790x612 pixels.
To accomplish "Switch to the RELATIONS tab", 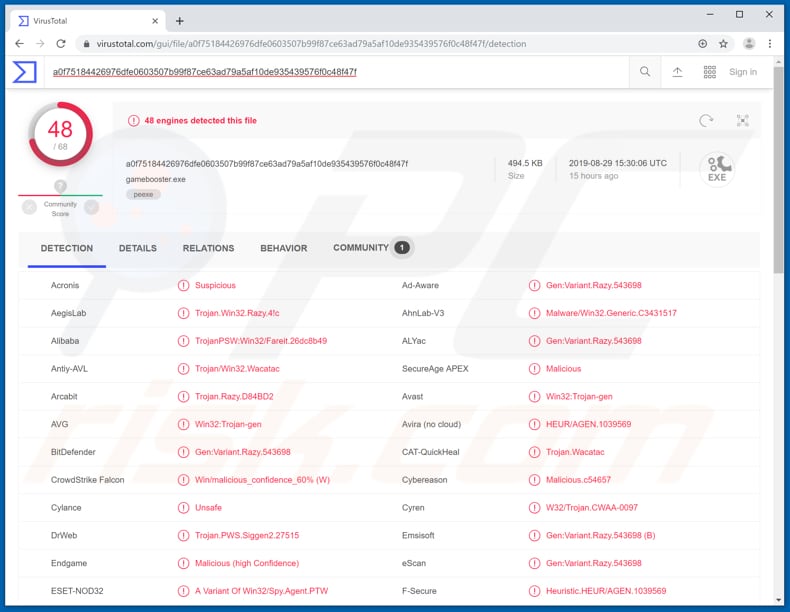I will click(x=209, y=248).
